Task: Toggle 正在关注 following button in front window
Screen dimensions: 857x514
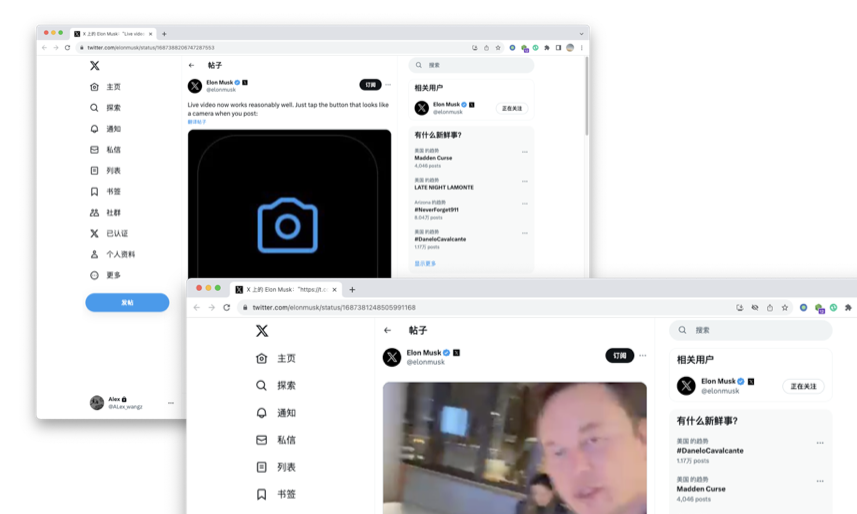Action: 803,386
